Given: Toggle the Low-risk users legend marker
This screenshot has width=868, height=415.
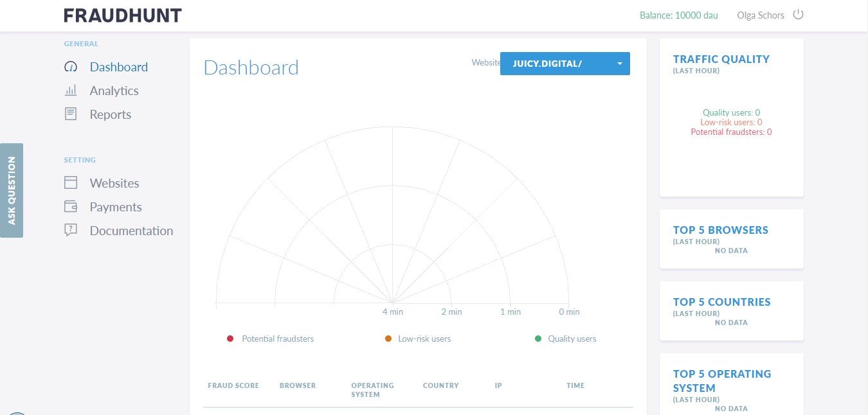Looking at the screenshot, I should click(x=388, y=339).
